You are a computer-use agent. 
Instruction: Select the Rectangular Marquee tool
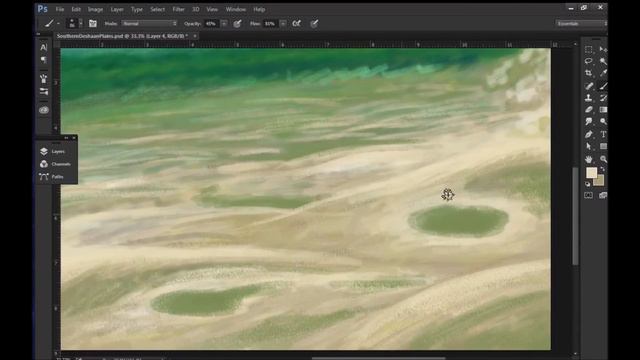click(x=589, y=49)
